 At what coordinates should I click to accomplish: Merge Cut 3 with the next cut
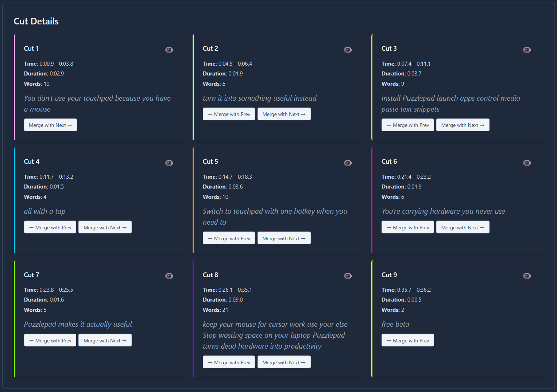(463, 125)
